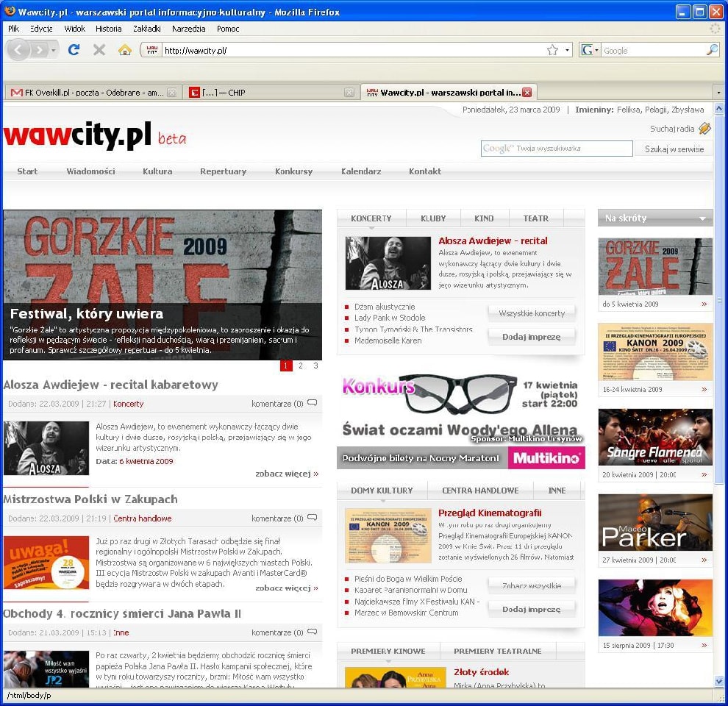The width and height of the screenshot is (728, 706).
Task: Click the 'Szukaj w serwisie' button
Action: point(674,149)
